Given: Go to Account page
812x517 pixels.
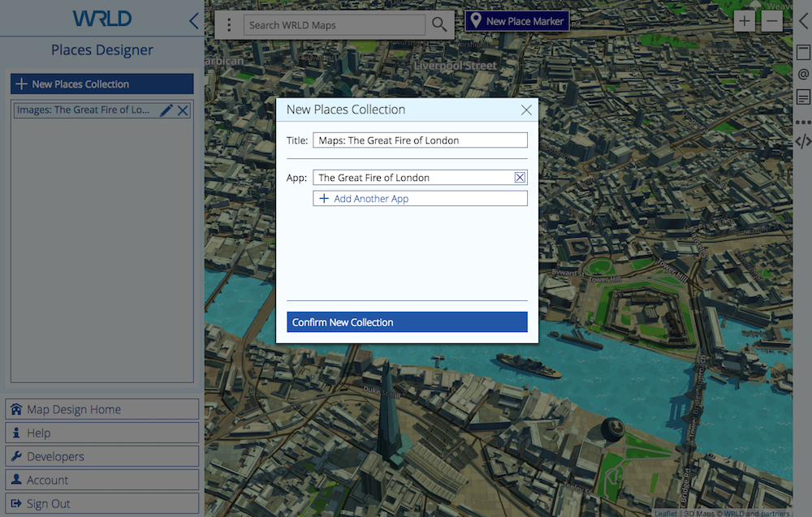Looking at the screenshot, I should click(x=102, y=480).
